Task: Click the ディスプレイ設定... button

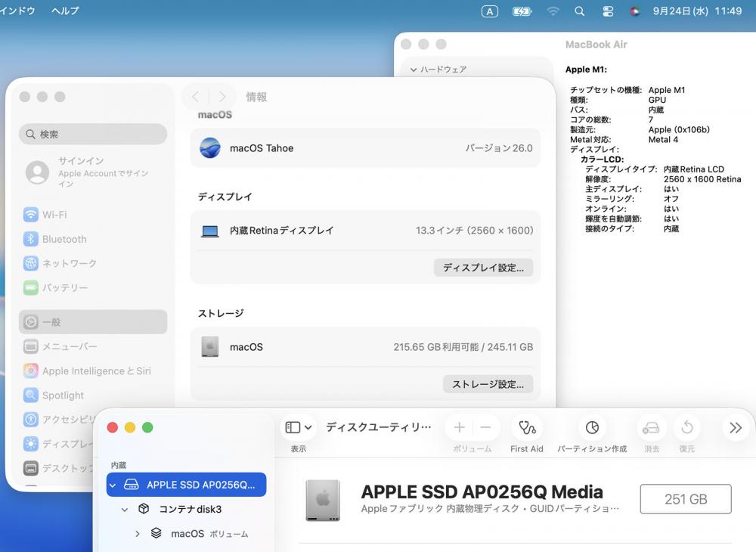Action: [483, 268]
